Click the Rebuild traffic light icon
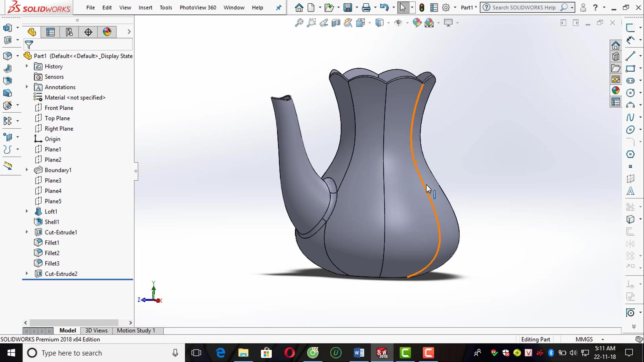The height and width of the screenshot is (362, 644). click(422, 7)
